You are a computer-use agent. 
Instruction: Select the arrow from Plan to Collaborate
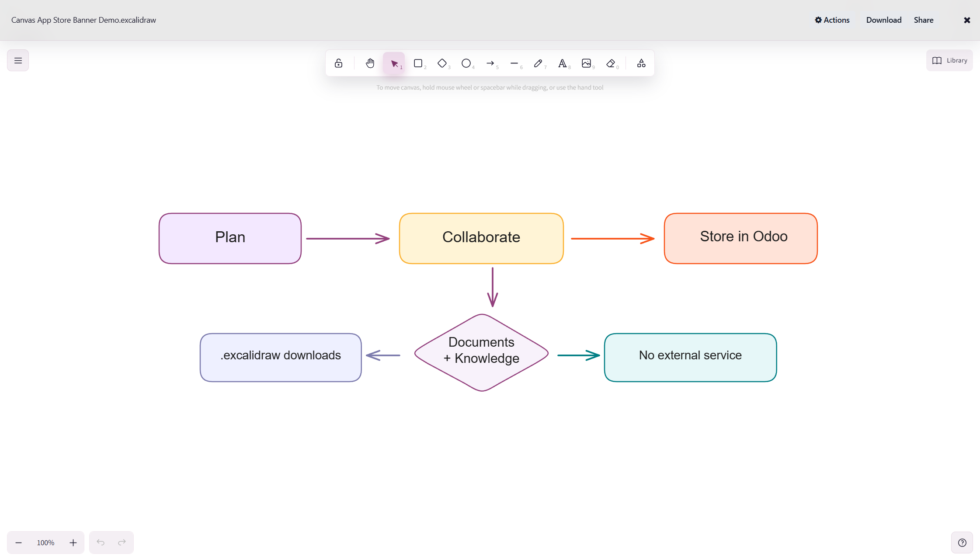pos(348,239)
